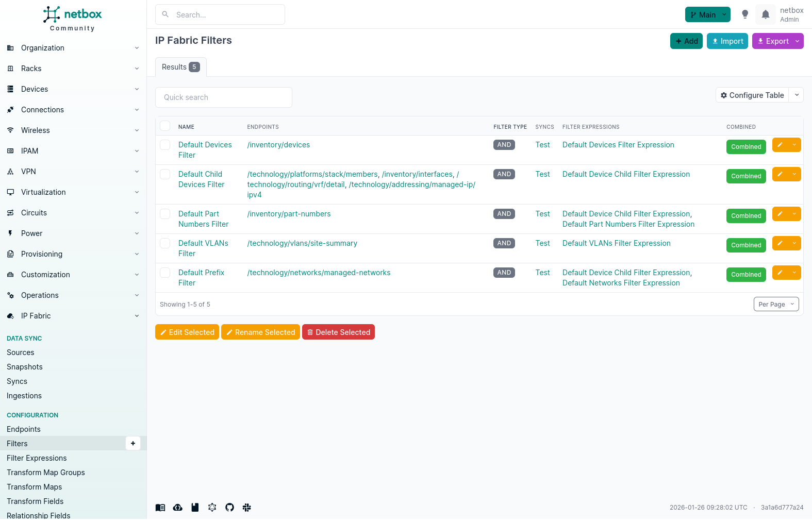Image resolution: width=812 pixels, height=522 pixels.
Task: Select the Default Part Numbers Filter checkbox
Action: [x=165, y=214]
